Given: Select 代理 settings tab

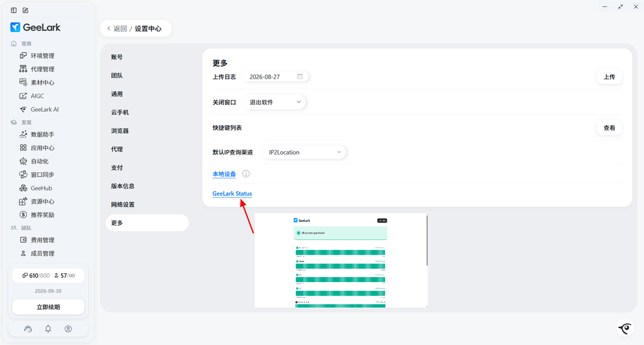Looking at the screenshot, I should (x=147, y=150).
